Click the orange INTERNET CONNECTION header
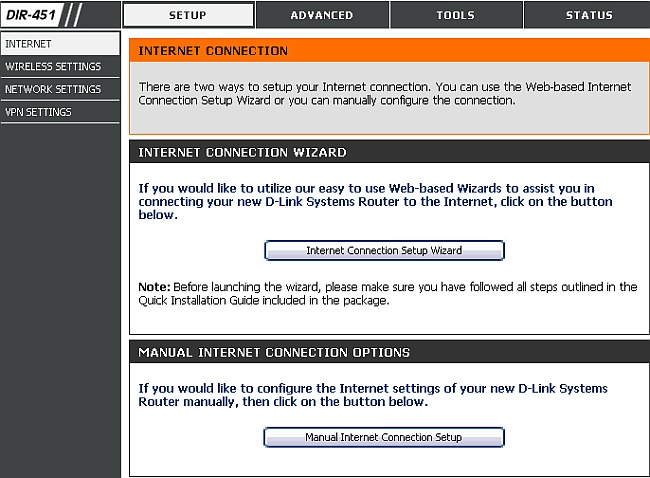Screen dimensions: 650x478 [x=384, y=51]
